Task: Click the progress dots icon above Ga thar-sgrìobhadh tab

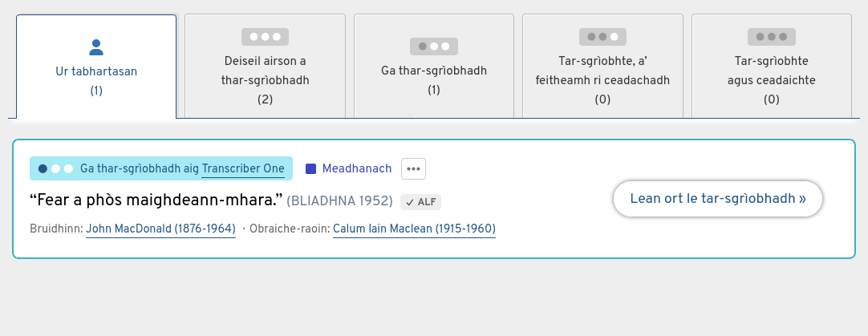Action: [x=434, y=47]
